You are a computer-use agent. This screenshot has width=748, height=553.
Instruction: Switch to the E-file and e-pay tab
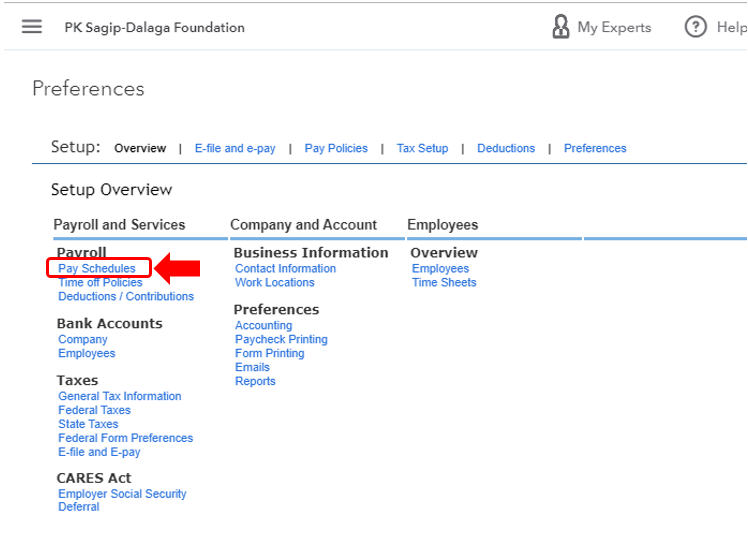point(235,148)
